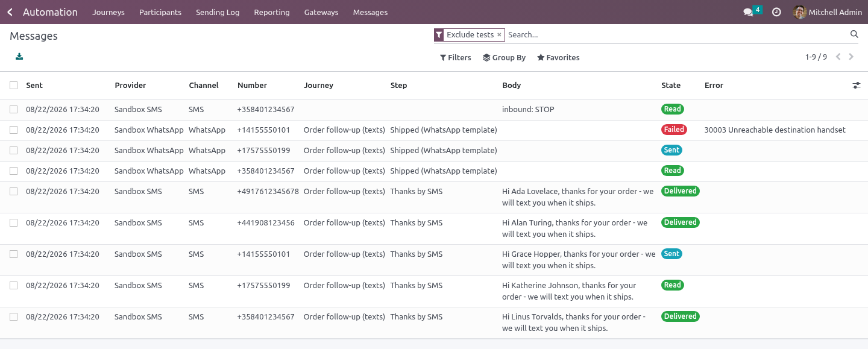Go to the previous page arrow
Viewport: 868px width, 349px height.
[x=838, y=57]
